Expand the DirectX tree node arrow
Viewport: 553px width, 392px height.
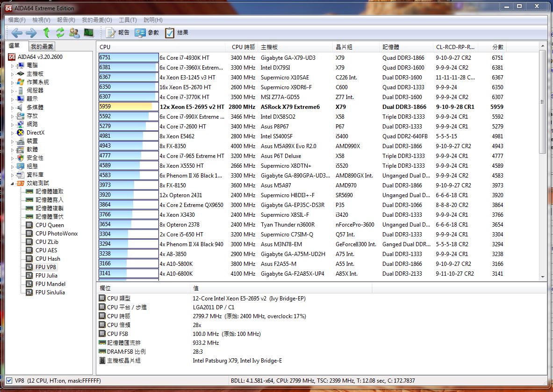(12, 133)
